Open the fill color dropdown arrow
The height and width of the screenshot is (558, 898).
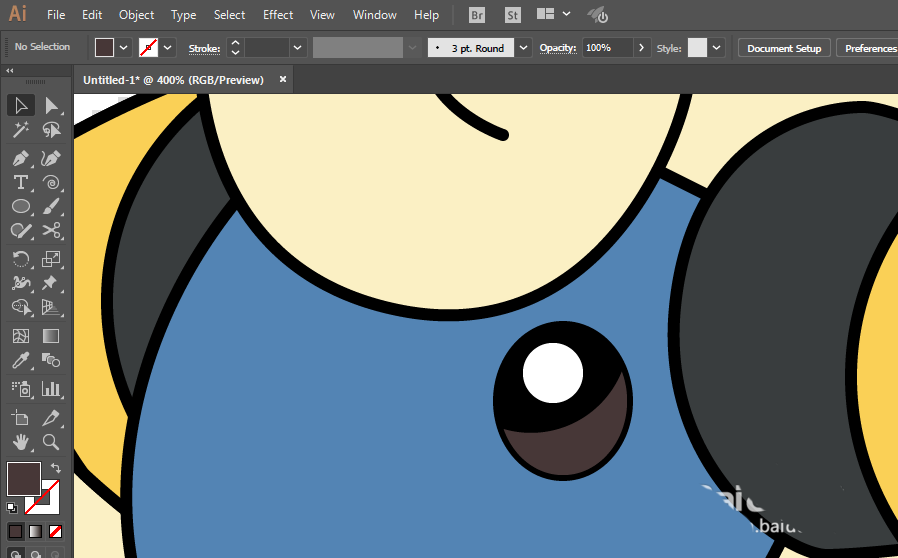click(x=124, y=48)
